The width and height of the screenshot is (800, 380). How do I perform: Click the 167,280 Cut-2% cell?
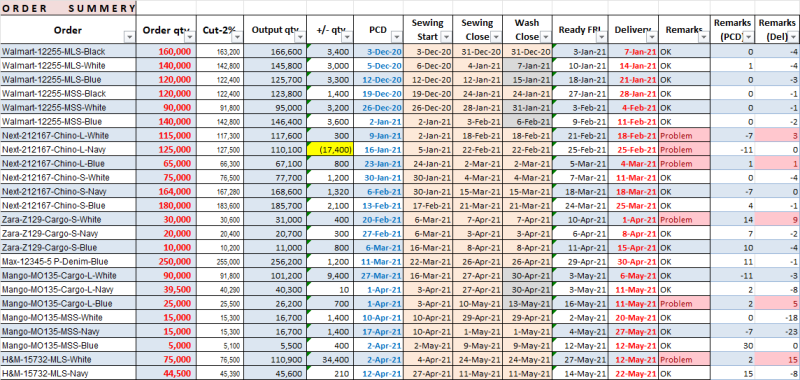(220, 192)
